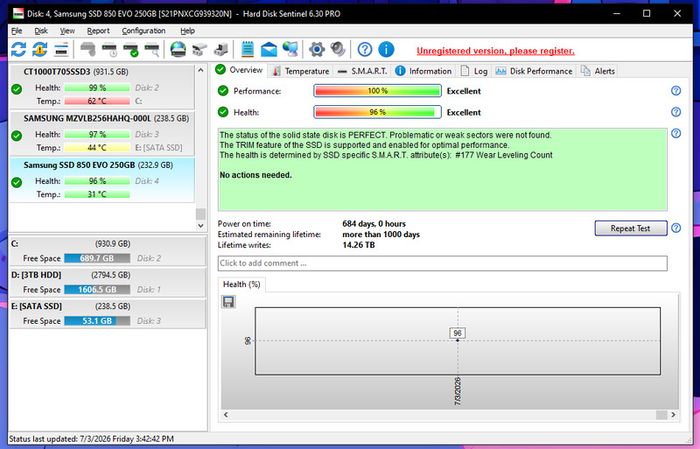Select the CT1000T705SSD3 disk entry
The image size is (700, 449).
[102, 87]
